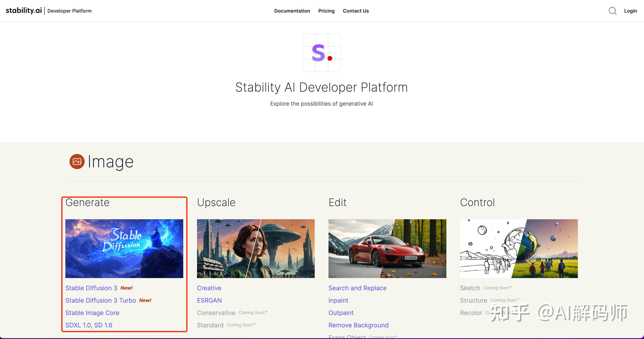Open Stable Diffusion 3 Turbo
This screenshot has width=644, height=339.
tap(101, 300)
